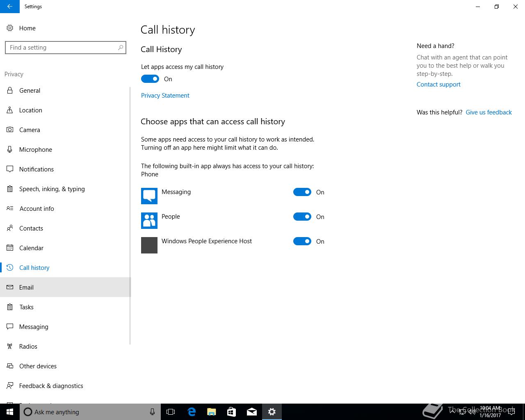Click the Cortana microphone icon
525x420 pixels.
point(152,412)
